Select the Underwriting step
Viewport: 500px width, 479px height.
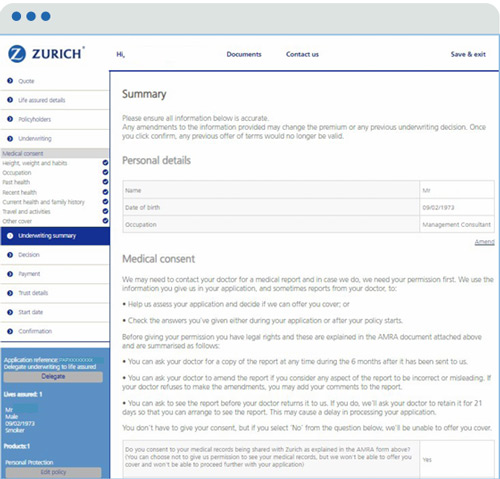(x=55, y=139)
